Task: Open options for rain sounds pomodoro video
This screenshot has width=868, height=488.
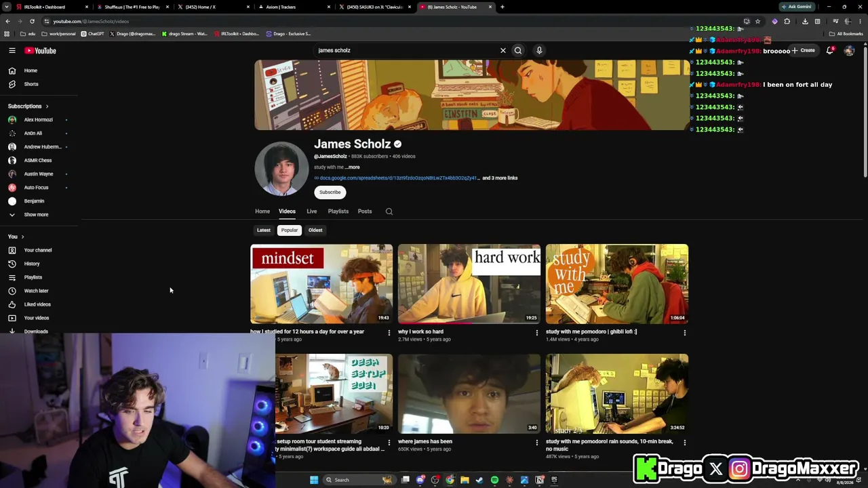Action: pyautogui.click(x=685, y=443)
